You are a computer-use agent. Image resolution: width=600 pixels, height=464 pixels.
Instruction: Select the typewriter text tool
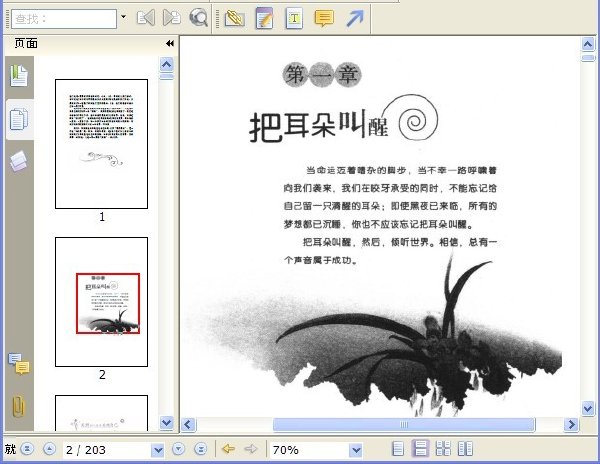(294, 18)
